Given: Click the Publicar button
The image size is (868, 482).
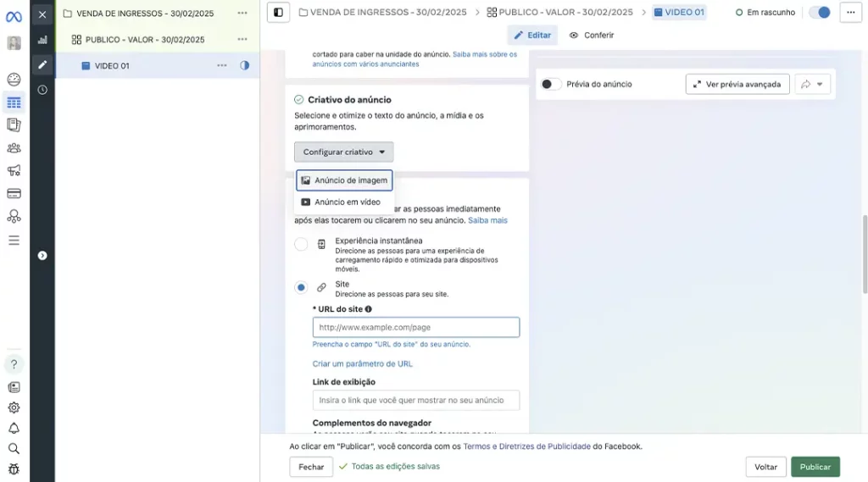Looking at the screenshot, I should [x=815, y=467].
